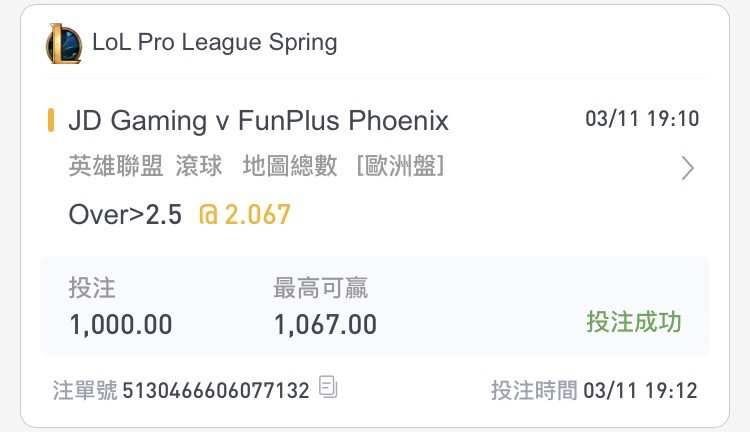
Task: Click the odds value @ 2.067
Action: [x=245, y=214]
